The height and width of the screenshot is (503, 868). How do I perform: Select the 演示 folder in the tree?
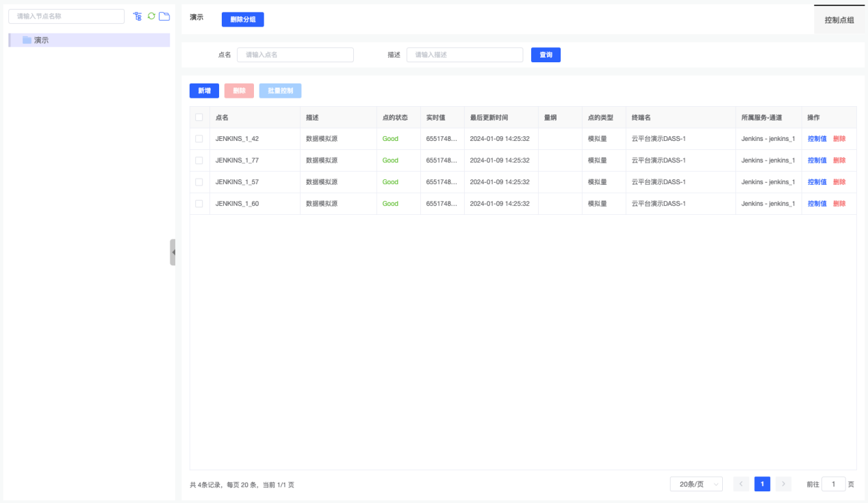(x=41, y=40)
